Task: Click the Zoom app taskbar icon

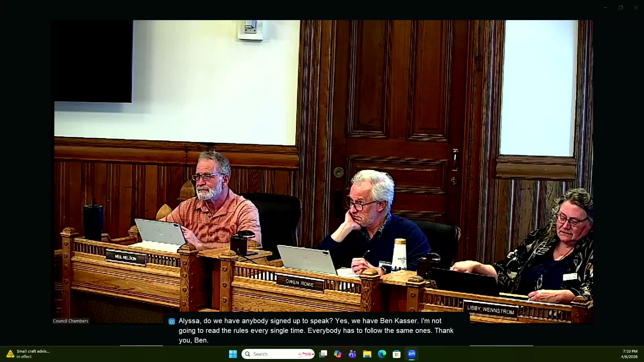Action: (x=412, y=354)
